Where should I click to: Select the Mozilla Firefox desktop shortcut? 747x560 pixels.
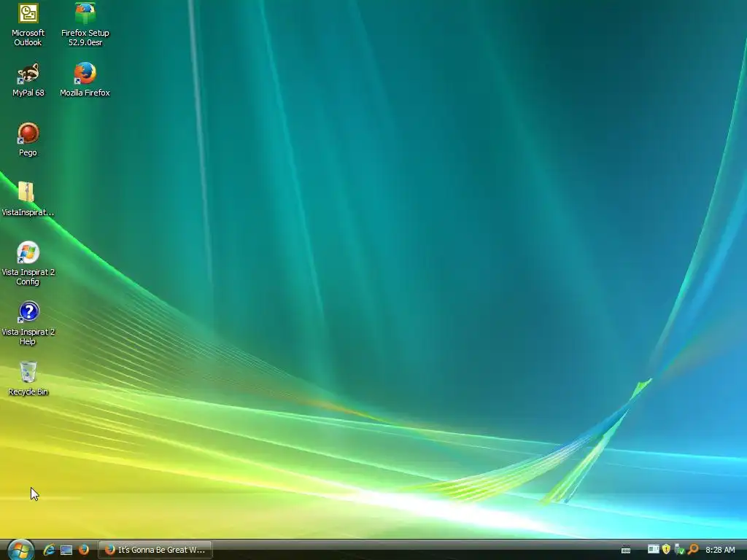click(85, 80)
